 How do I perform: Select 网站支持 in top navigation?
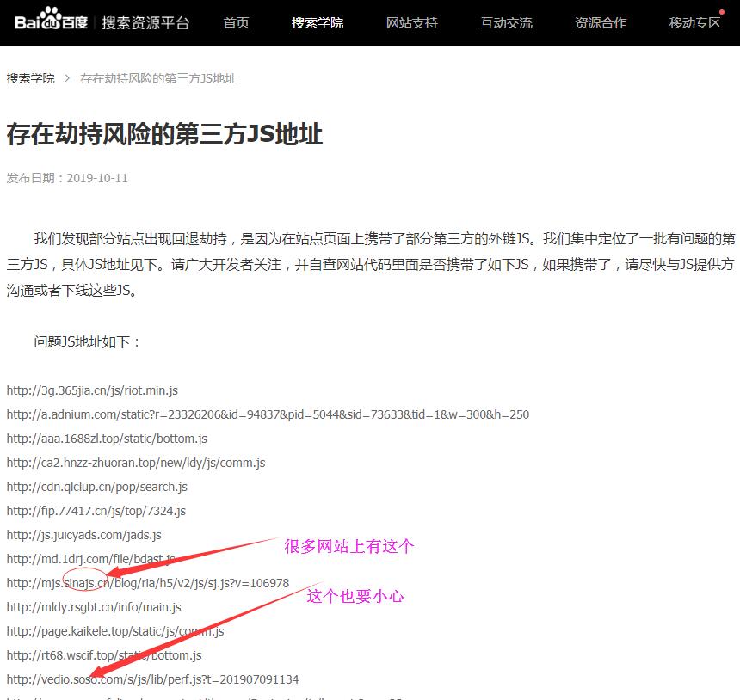point(411,23)
